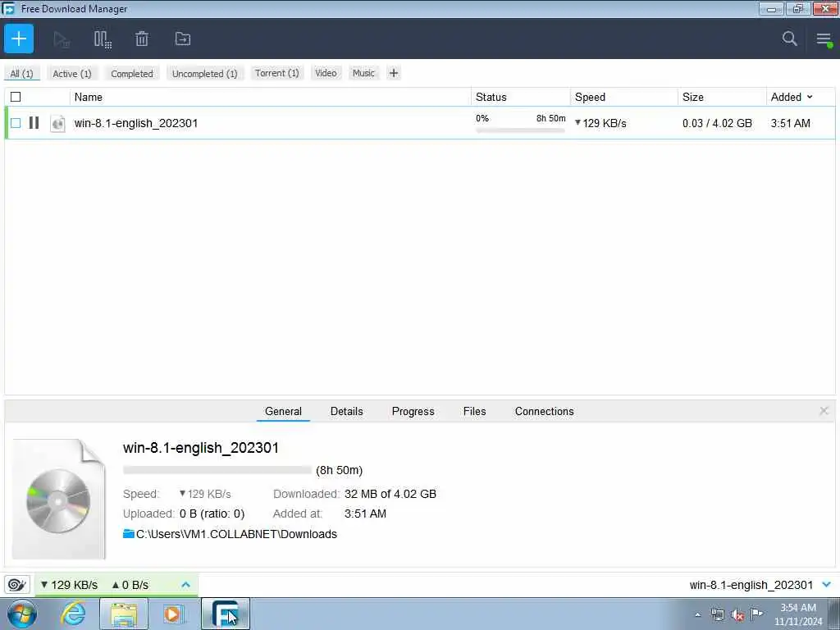
Task: Click the Speed column header
Action: coord(624,97)
